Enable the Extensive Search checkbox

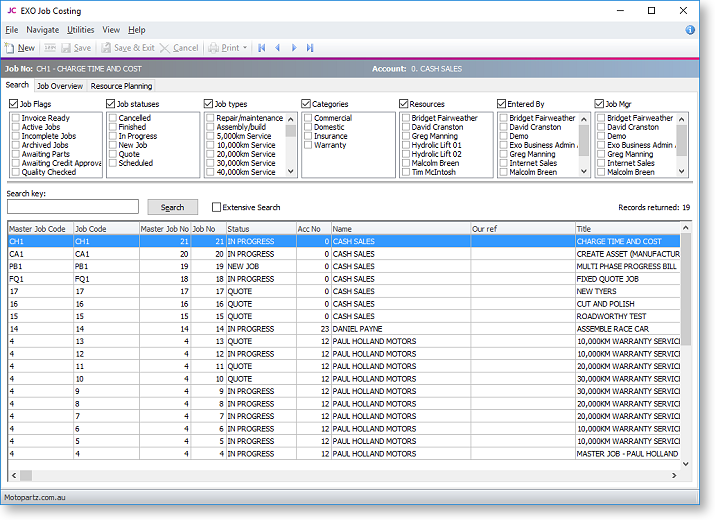[217, 207]
